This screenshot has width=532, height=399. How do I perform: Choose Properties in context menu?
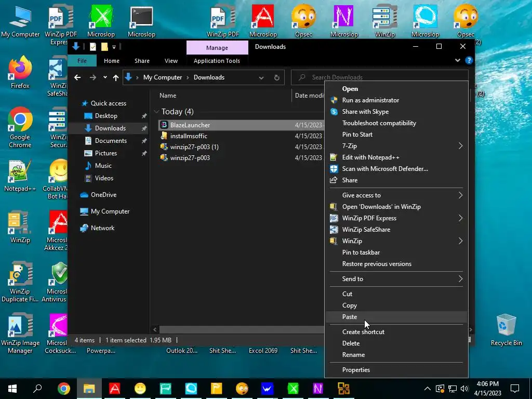click(x=396, y=370)
